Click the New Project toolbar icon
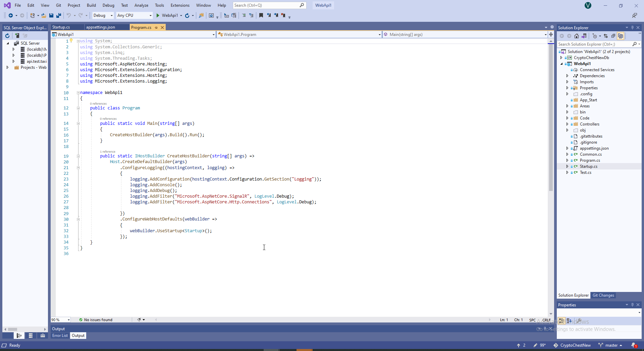This screenshot has width=644, height=351. pyautogui.click(x=33, y=15)
